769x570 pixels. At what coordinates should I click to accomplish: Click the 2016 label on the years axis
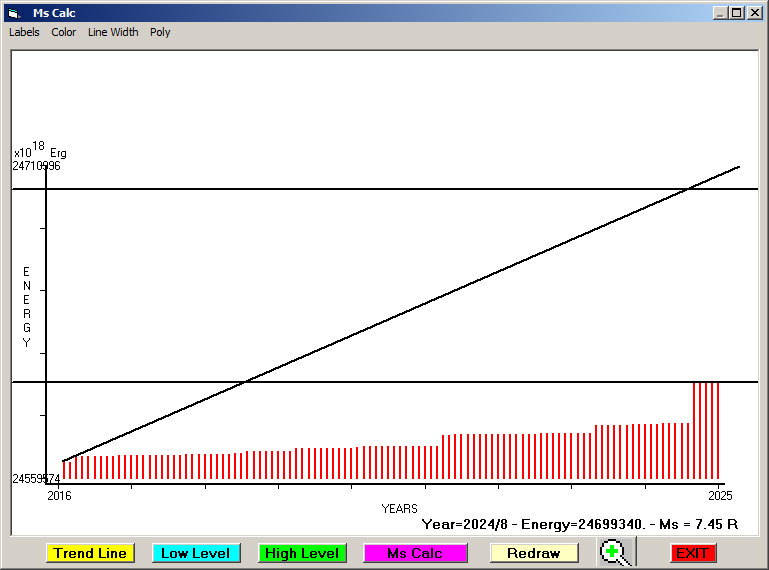click(x=60, y=495)
